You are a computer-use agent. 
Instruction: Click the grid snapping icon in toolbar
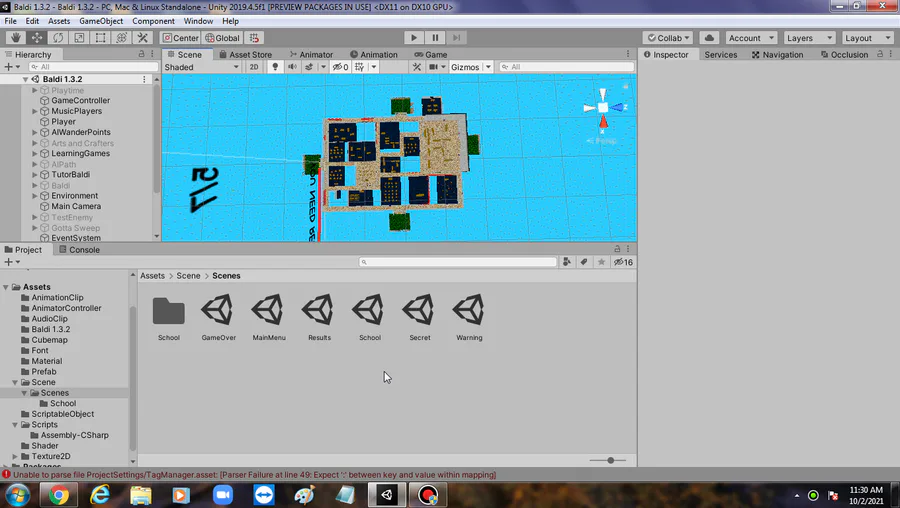click(254, 38)
